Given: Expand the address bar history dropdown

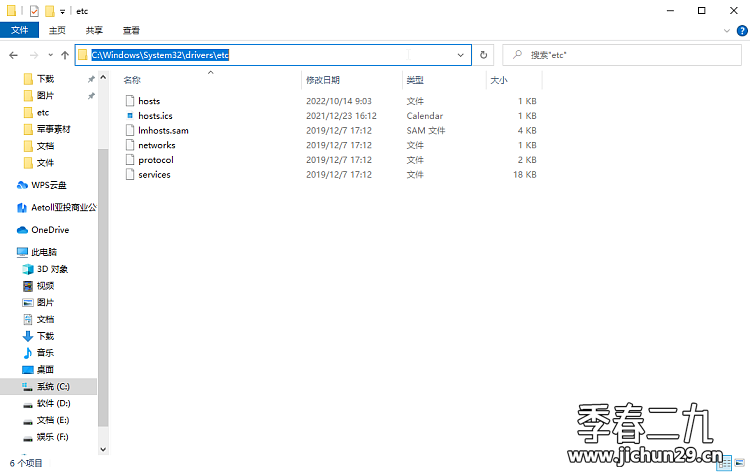Looking at the screenshot, I should (460, 55).
